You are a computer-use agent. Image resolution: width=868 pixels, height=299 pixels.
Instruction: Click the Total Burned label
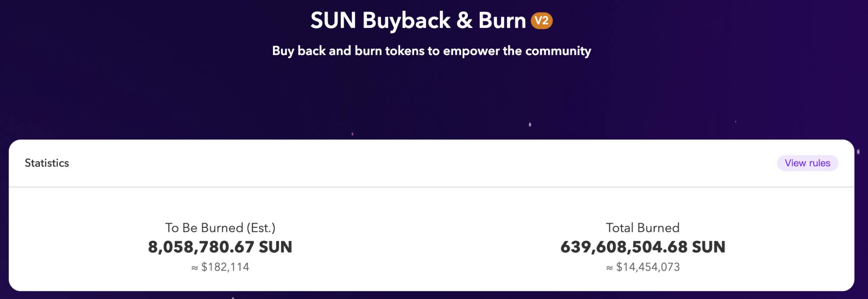(643, 228)
